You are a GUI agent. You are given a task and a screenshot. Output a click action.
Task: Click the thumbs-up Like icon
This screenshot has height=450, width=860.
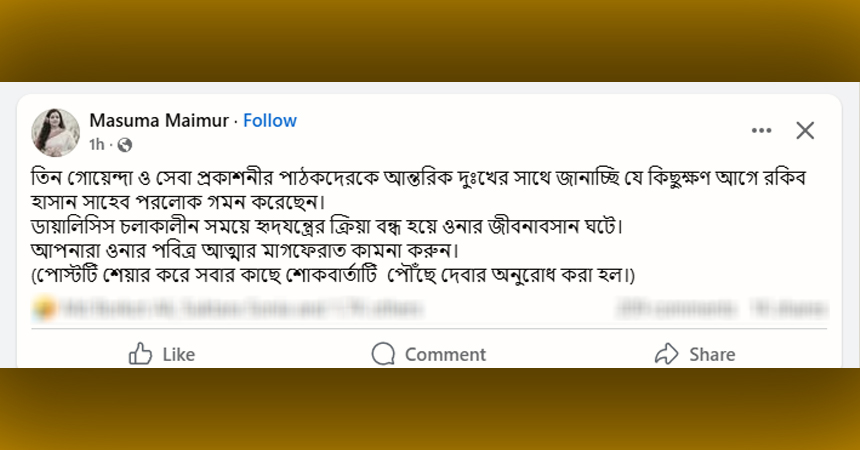click(140, 354)
